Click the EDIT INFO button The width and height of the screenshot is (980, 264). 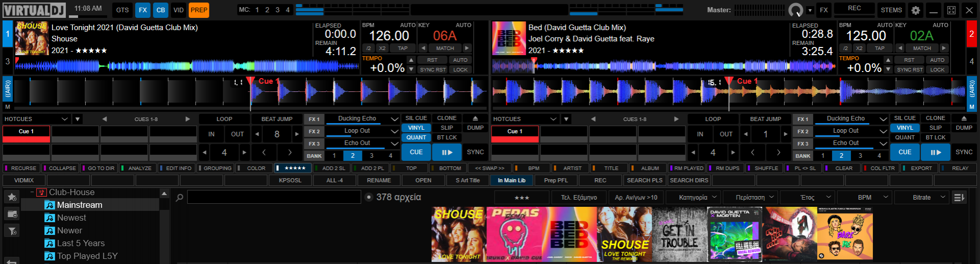tap(177, 168)
